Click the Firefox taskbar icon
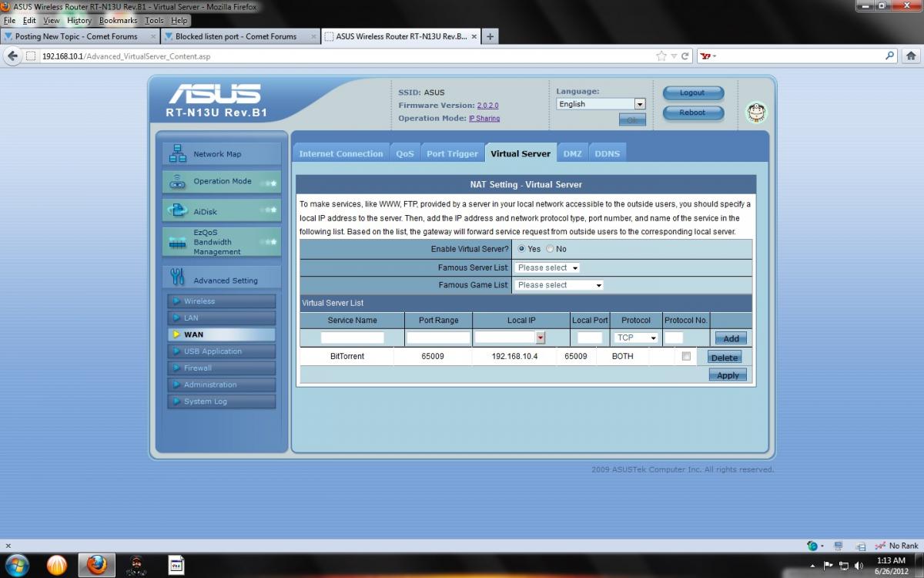 97,565
